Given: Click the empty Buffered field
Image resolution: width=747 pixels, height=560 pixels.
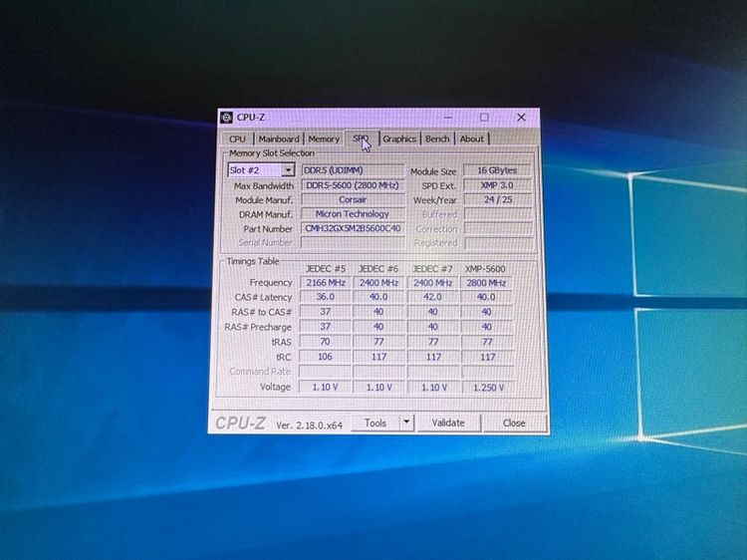Looking at the screenshot, I should (x=498, y=214).
